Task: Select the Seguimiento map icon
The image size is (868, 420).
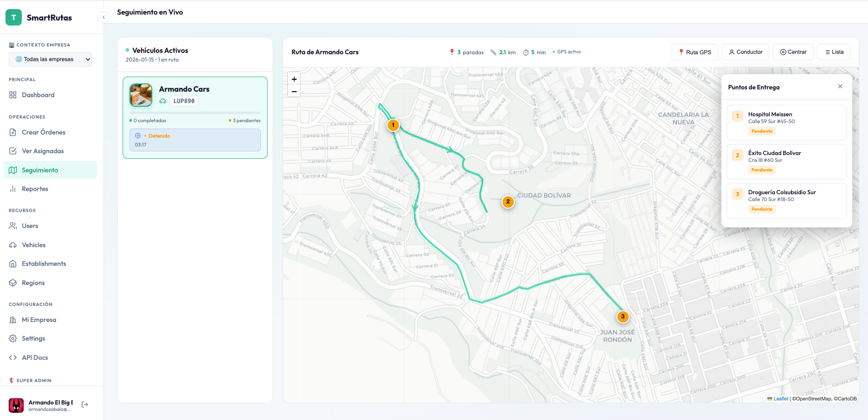Action: [13, 170]
